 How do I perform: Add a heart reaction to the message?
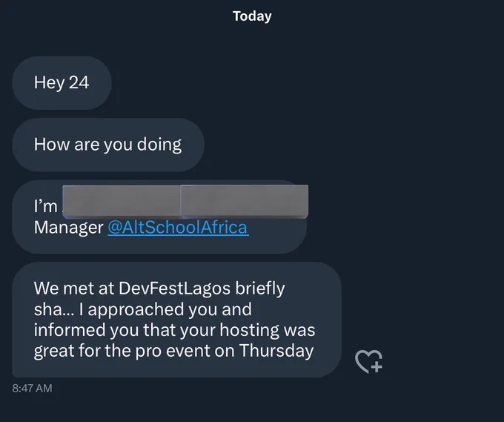pyautogui.click(x=368, y=361)
